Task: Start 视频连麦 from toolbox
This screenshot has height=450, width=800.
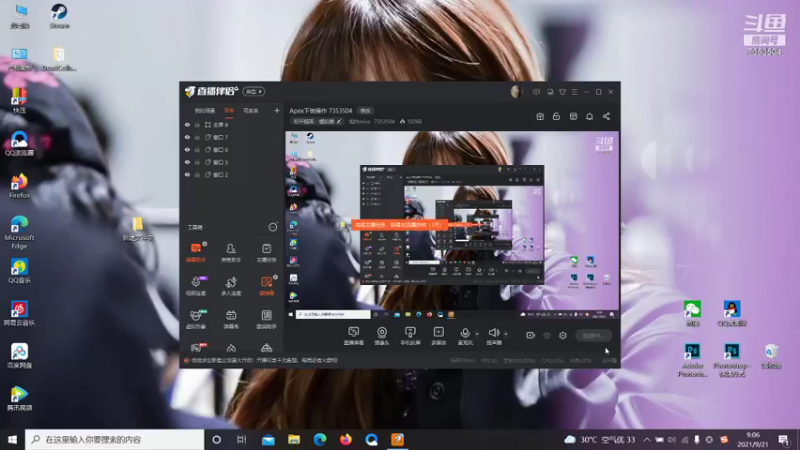Action: click(195, 286)
